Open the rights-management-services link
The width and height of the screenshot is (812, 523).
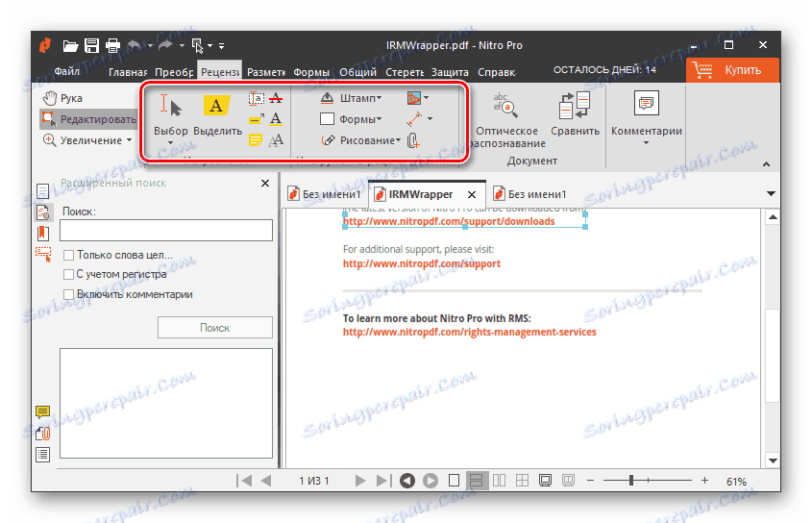[x=469, y=332]
